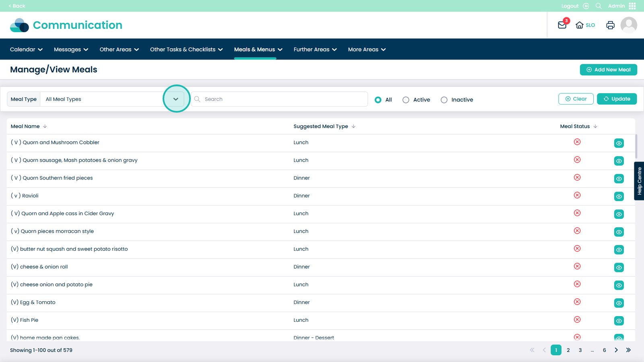Click inactive status icon for Fish Pie

click(x=577, y=320)
